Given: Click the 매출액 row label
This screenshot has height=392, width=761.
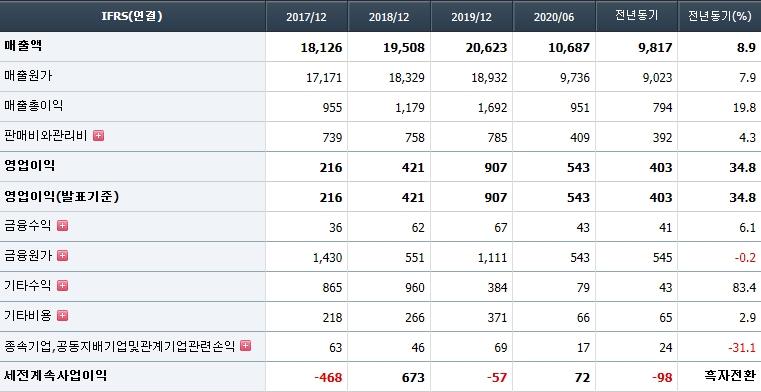Looking at the screenshot, I should [x=23, y=46].
